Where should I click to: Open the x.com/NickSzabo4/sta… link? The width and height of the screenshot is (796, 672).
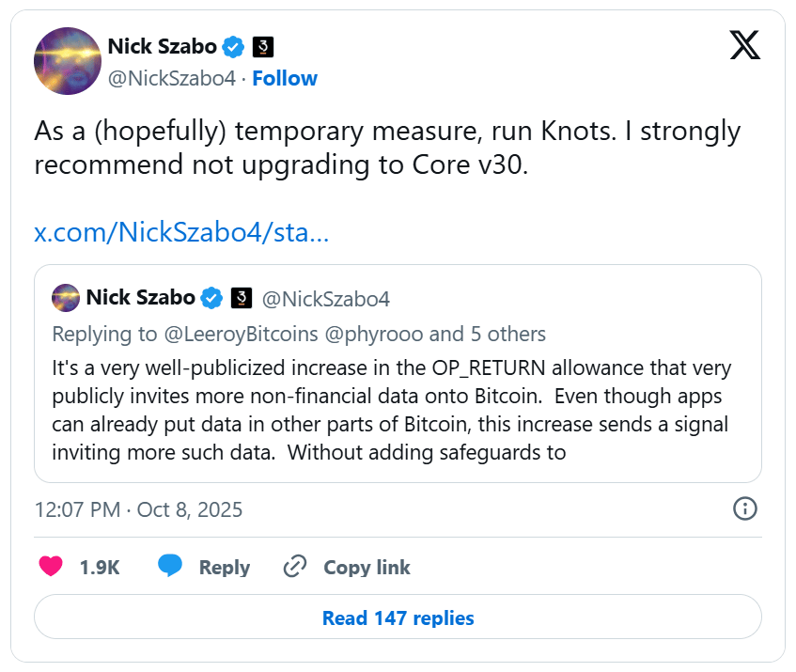pos(181,233)
